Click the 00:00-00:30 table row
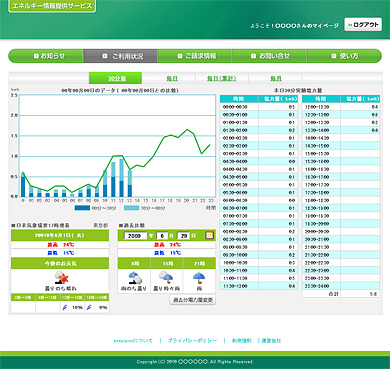Screen dimensions: 390x369 click(259, 107)
